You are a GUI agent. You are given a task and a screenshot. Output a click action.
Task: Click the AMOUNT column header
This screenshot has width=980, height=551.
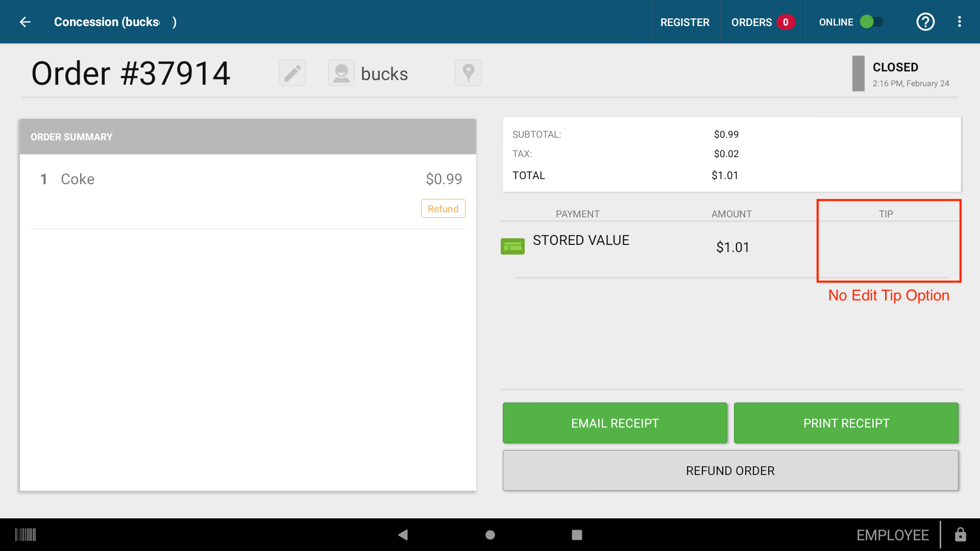click(x=731, y=214)
